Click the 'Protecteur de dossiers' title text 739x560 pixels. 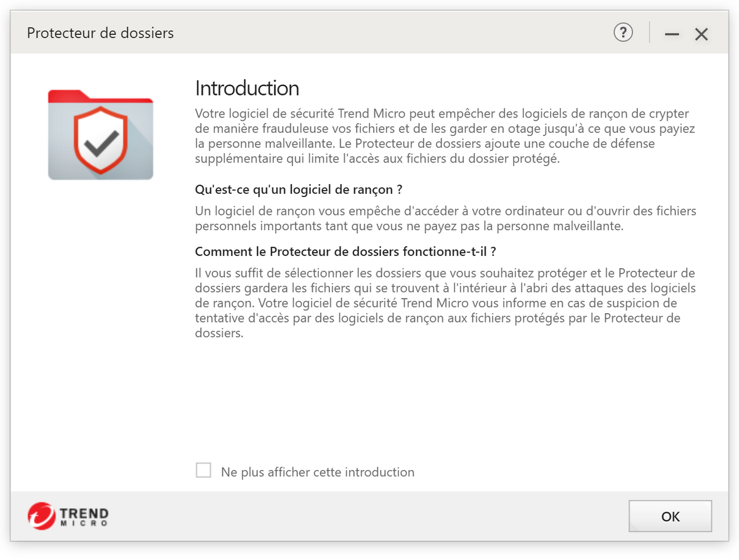point(100,33)
